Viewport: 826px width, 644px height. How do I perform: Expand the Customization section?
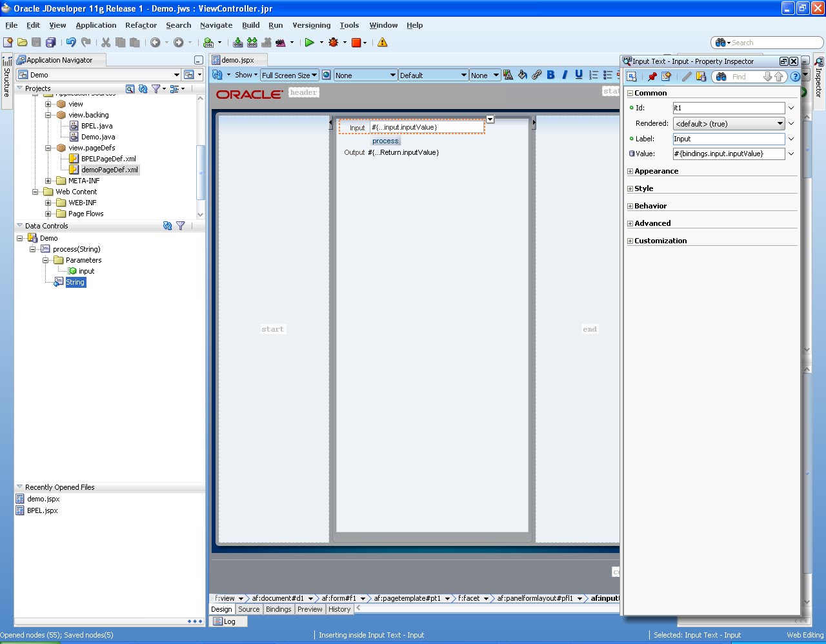[630, 241]
